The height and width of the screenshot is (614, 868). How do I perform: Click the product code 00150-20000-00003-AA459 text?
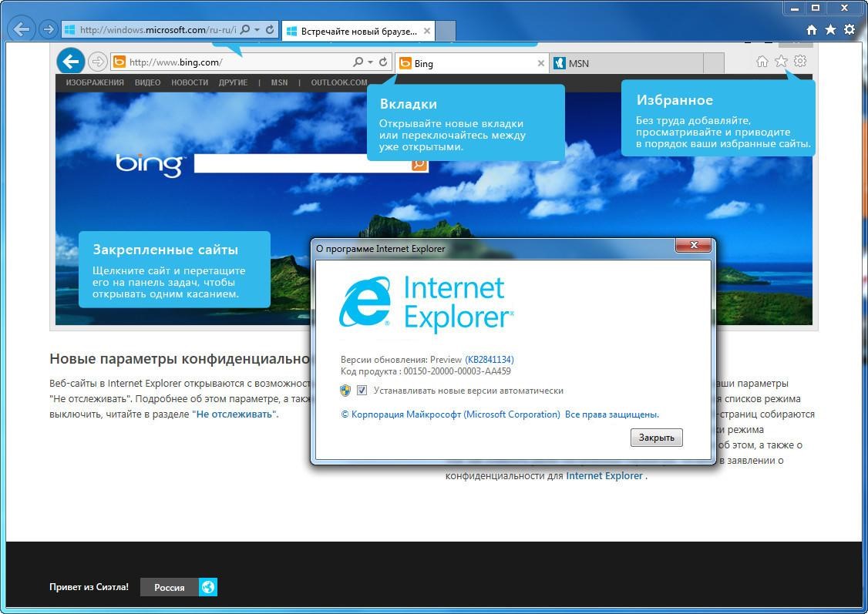pos(456,372)
